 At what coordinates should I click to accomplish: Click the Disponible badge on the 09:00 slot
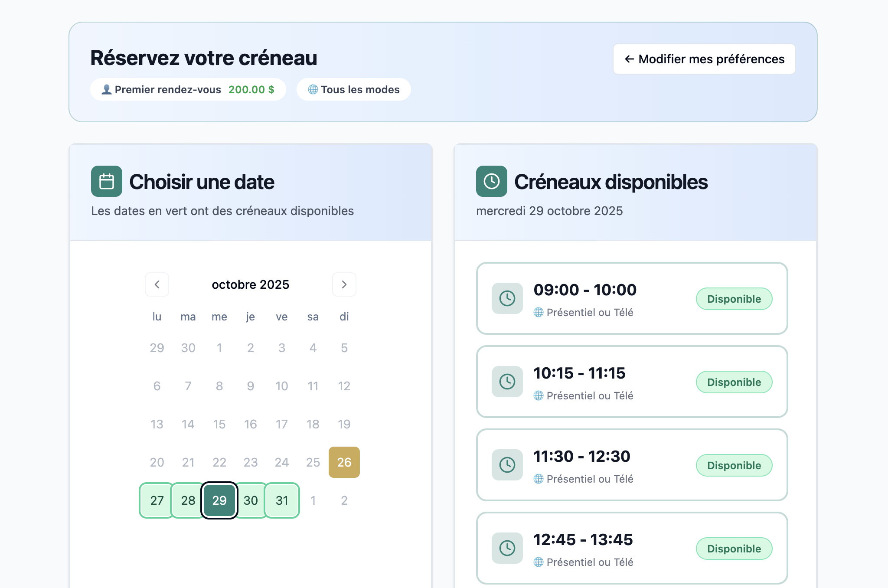click(734, 298)
